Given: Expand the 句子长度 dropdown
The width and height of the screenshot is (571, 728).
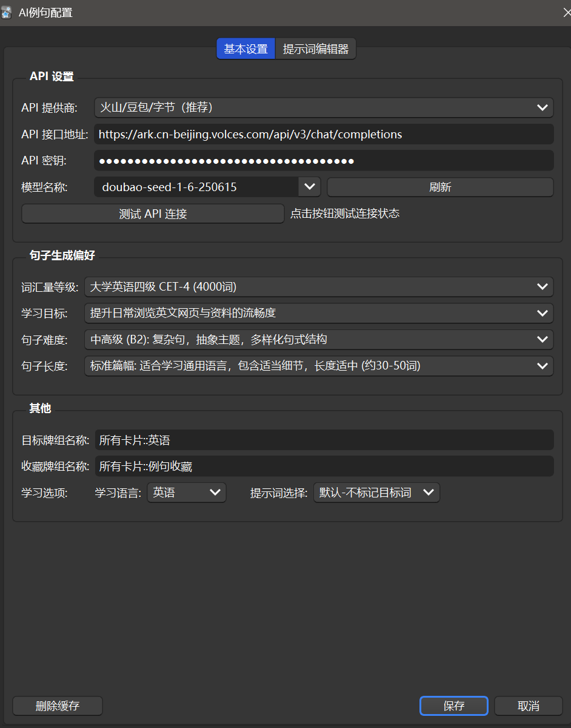Looking at the screenshot, I should (x=319, y=366).
